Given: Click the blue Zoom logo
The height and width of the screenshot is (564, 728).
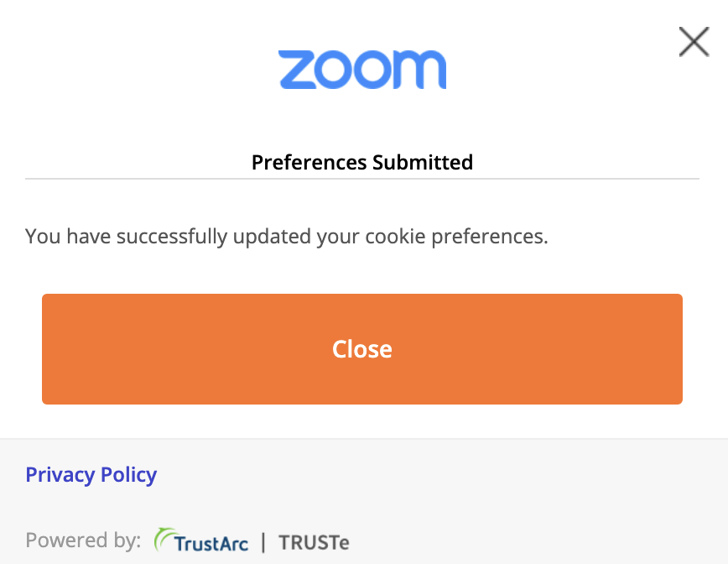Looking at the screenshot, I should coord(362,70).
